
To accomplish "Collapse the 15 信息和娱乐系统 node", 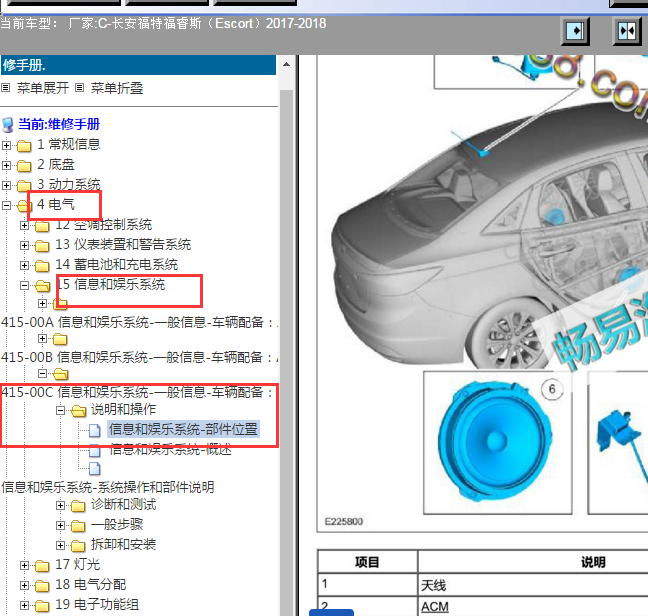I will tap(24, 285).
